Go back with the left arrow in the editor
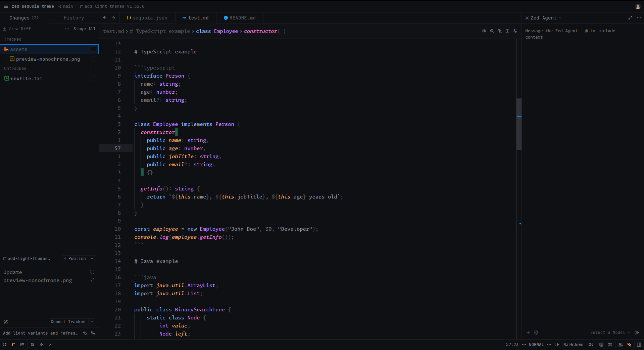 tap(105, 18)
